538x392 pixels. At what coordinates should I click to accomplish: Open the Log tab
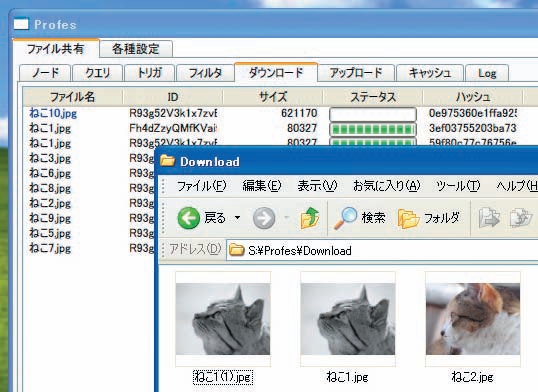click(487, 73)
